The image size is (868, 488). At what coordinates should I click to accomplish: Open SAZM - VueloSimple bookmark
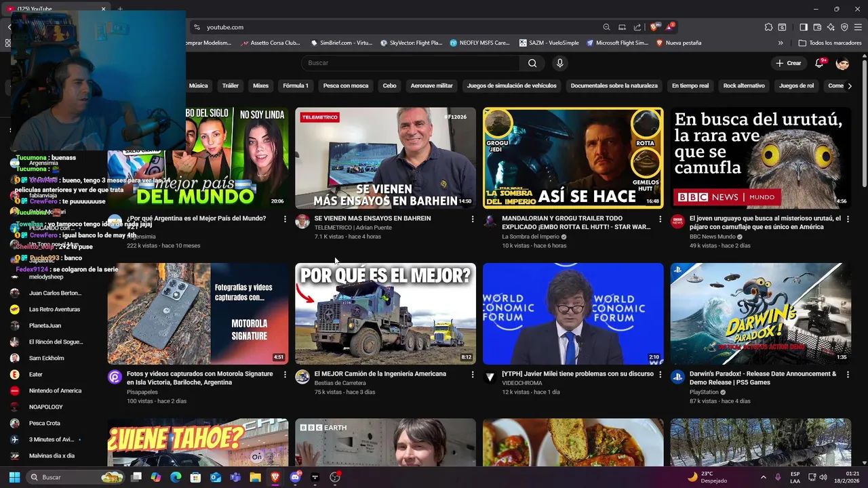pos(549,43)
